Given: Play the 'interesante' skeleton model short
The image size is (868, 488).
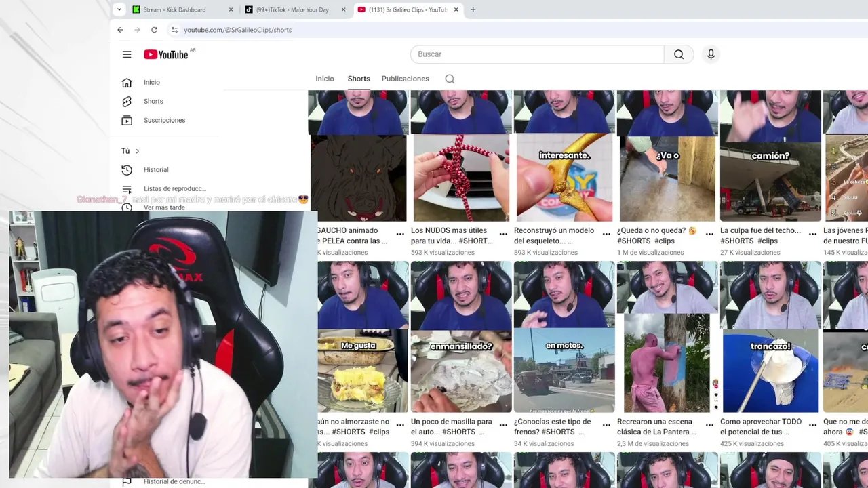Looking at the screenshot, I should click(x=564, y=156).
